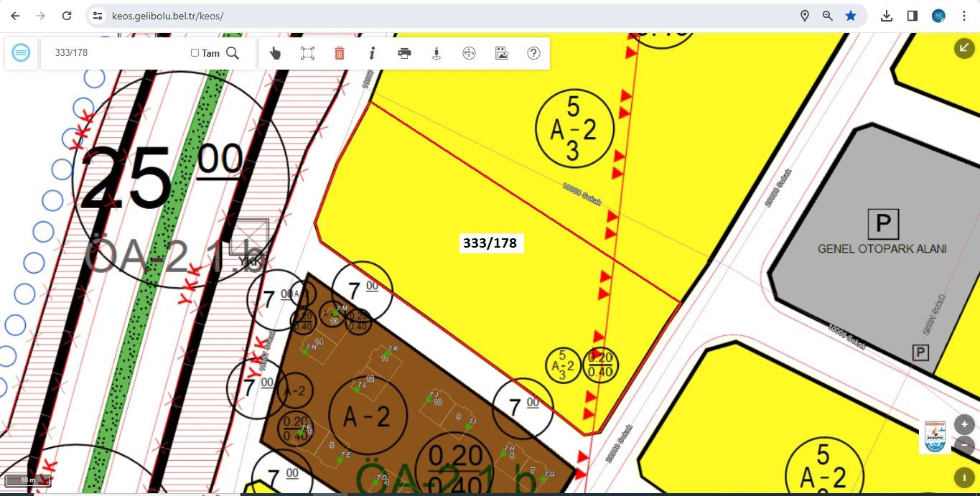Viewport: 980px width, 496px height.
Task: Open the street view person tool
Action: [437, 53]
